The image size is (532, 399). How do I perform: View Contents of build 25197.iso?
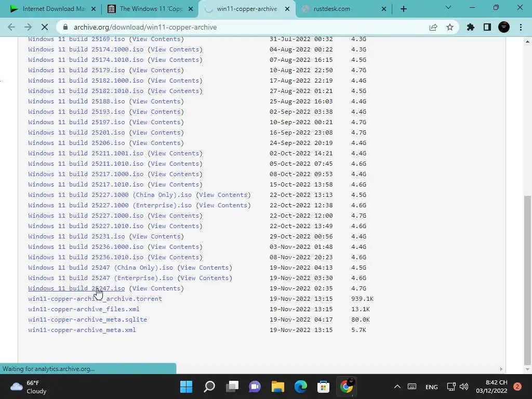(156, 122)
